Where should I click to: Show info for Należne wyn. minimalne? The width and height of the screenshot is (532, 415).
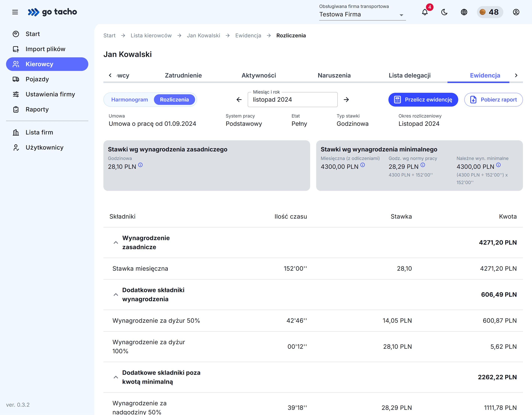pyautogui.click(x=498, y=165)
